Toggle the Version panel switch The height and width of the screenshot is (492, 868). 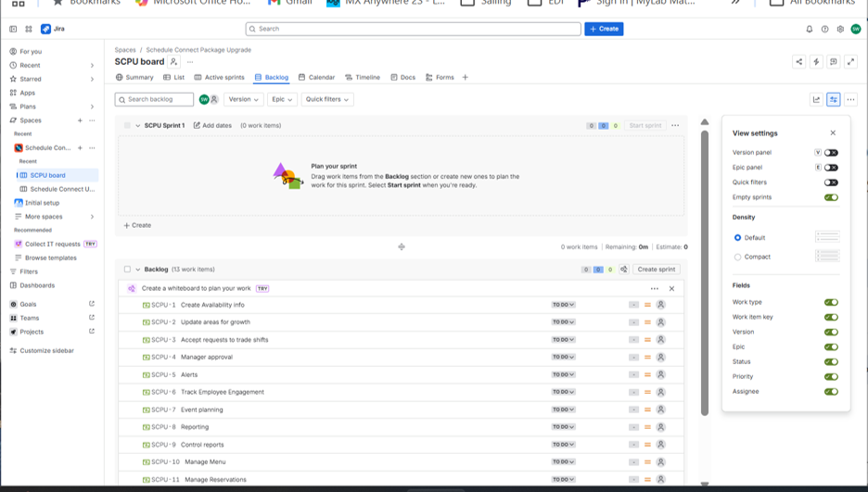coord(831,153)
